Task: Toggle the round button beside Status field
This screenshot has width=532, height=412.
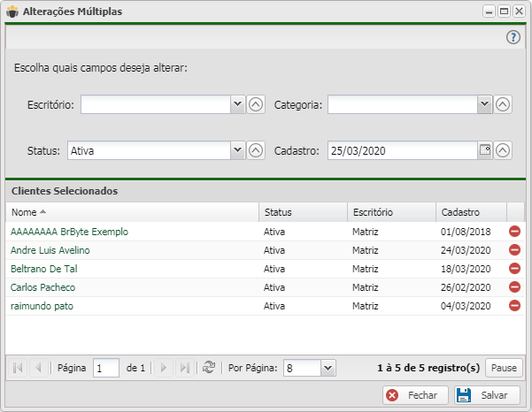Action: point(256,150)
